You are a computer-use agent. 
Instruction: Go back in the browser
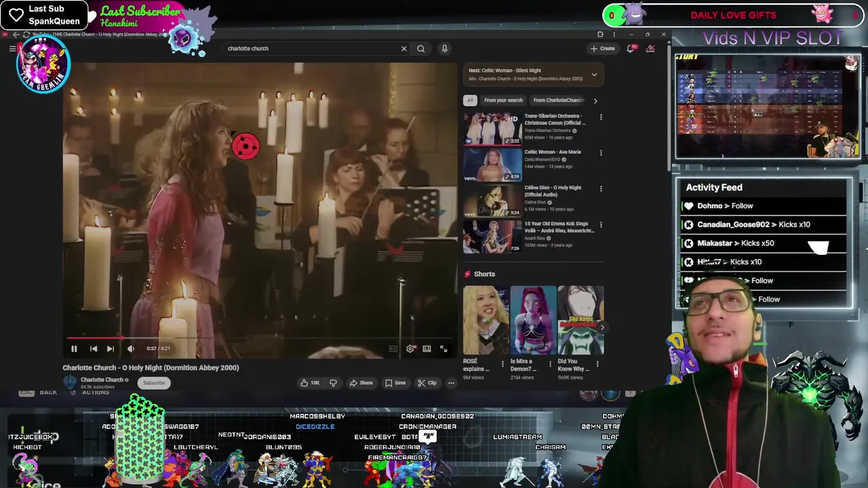[x=16, y=35]
